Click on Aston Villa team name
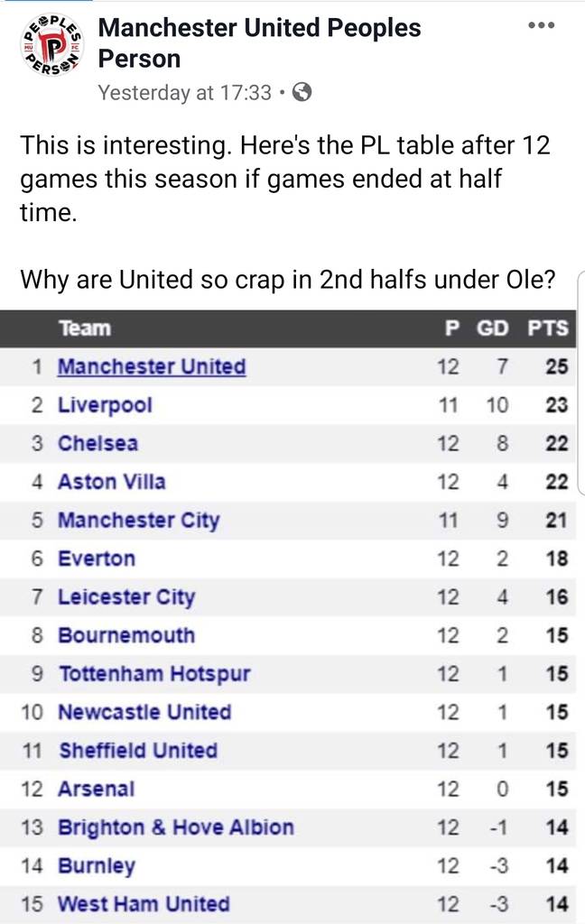585x924 pixels. 111,482
